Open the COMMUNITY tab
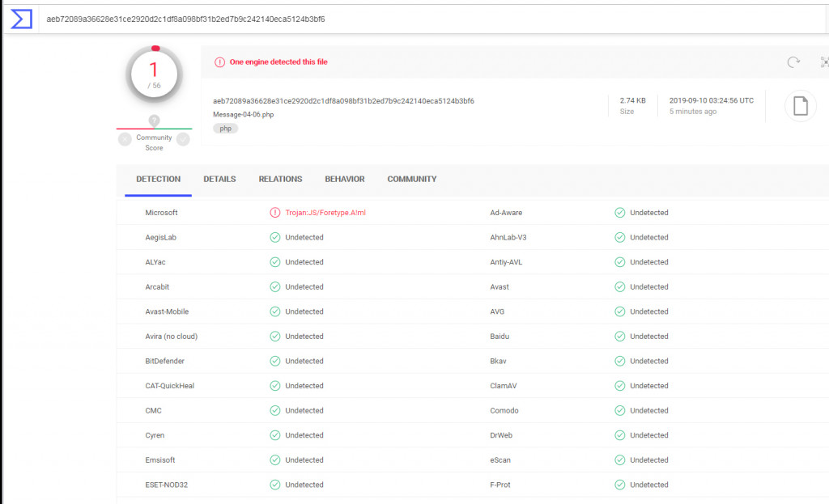 click(412, 179)
